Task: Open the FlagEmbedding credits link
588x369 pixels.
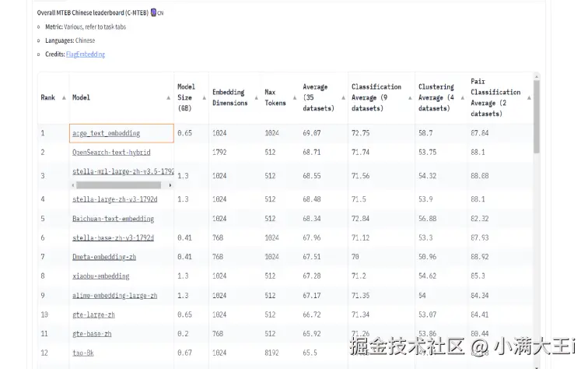Action: point(86,54)
